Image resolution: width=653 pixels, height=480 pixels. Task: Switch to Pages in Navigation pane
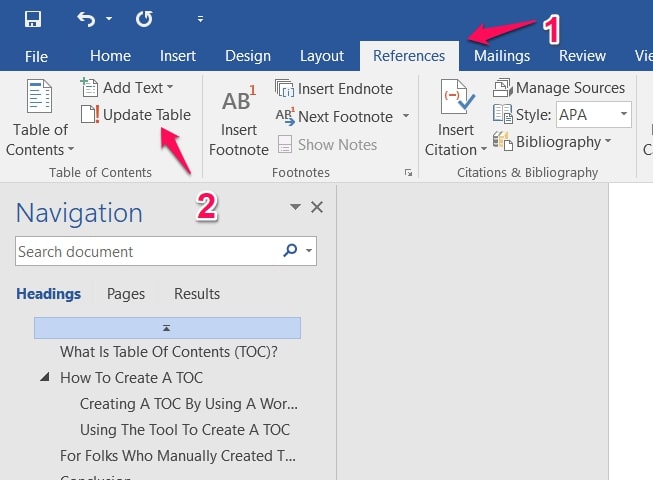pyautogui.click(x=126, y=294)
